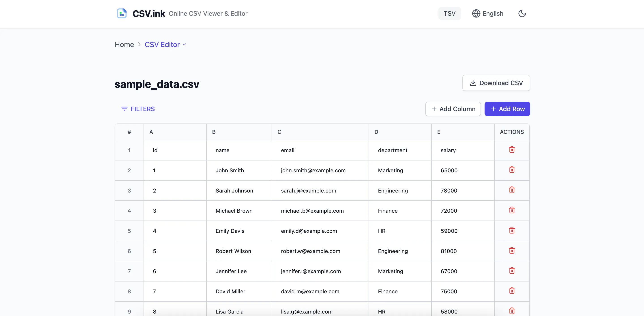Select 'michael.b@example.com' cell

pyautogui.click(x=320, y=211)
